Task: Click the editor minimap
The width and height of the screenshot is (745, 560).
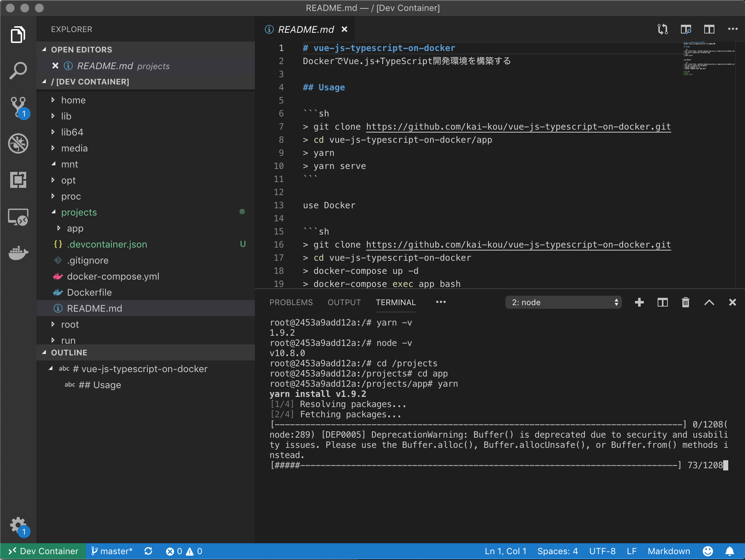Action: pos(709,58)
